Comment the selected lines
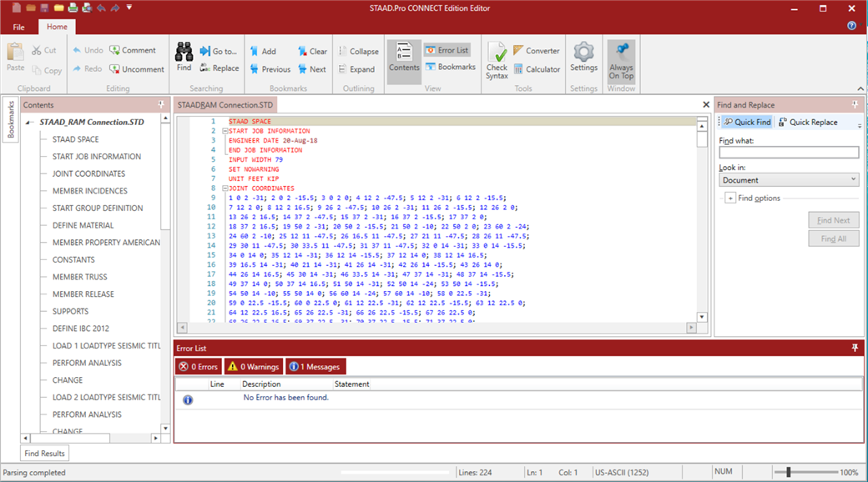 tap(133, 50)
